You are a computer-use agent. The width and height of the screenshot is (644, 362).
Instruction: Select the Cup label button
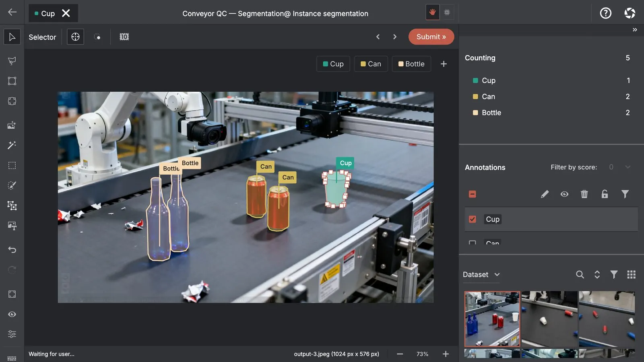click(x=333, y=64)
